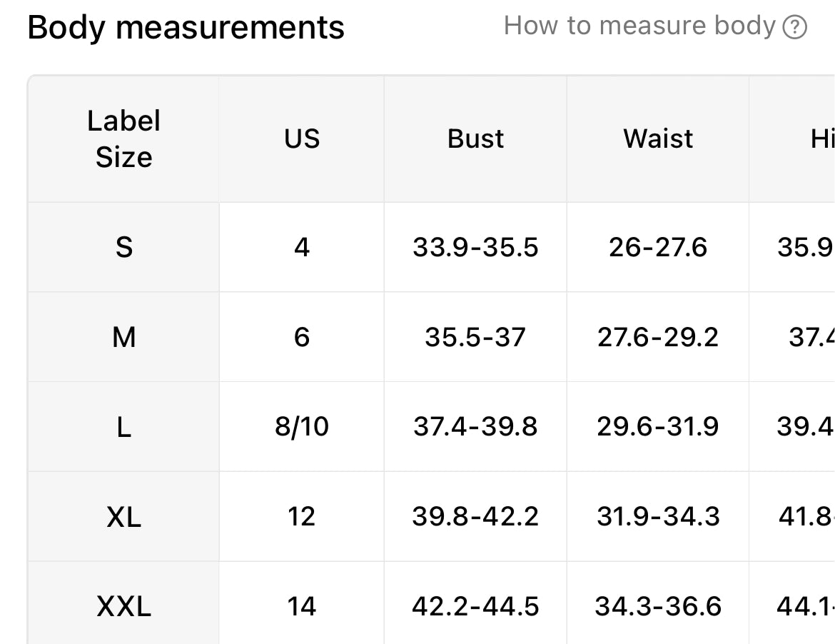Click the US size 8/10 cell
Screen dimensions: 835x644
point(301,427)
